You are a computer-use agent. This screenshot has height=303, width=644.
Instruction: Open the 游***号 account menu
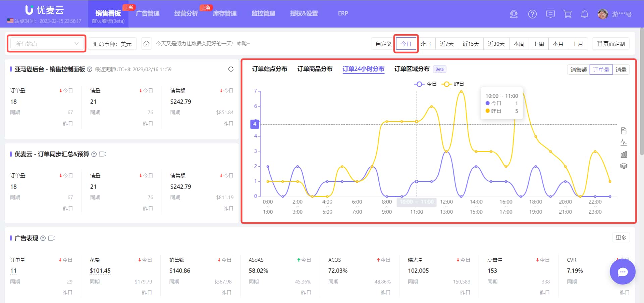click(x=622, y=14)
